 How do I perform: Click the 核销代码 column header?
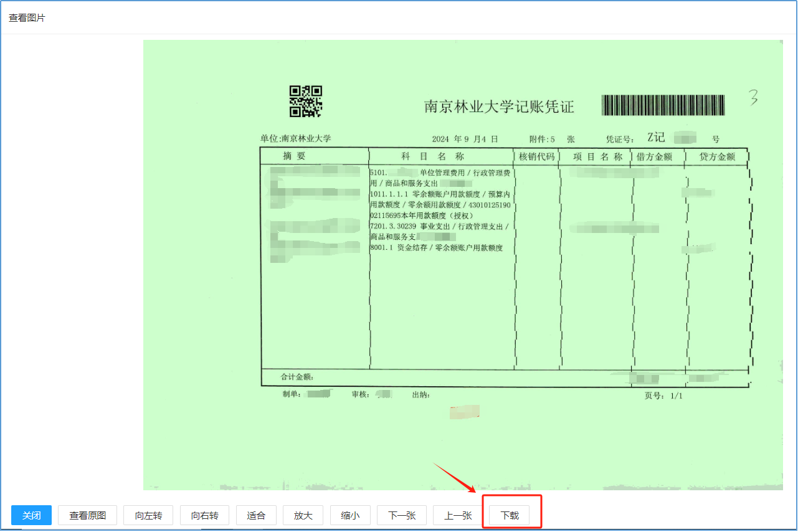[x=536, y=156]
